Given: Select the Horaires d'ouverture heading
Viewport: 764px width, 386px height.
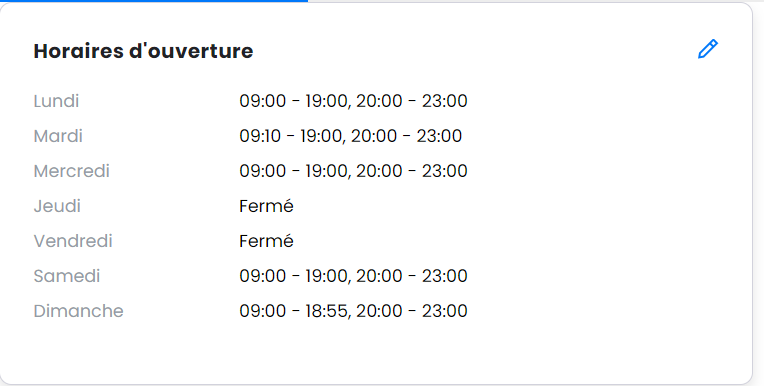Looking at the screenshot, I should [143, 51].
